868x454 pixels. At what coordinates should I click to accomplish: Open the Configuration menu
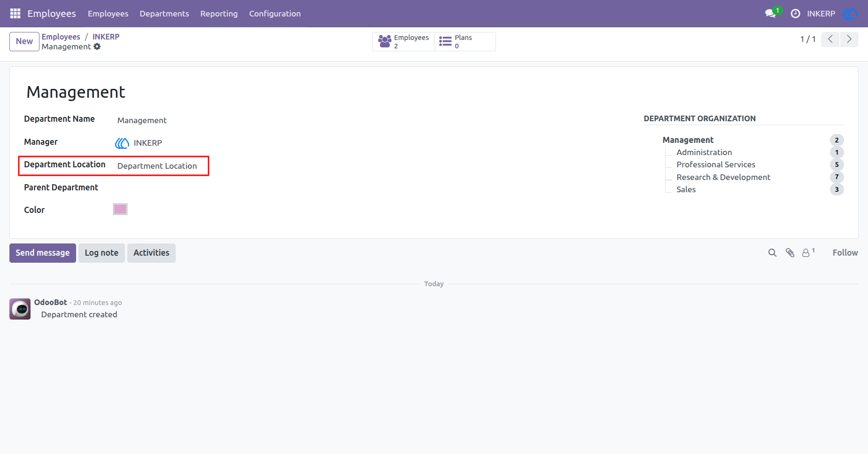pos(275,14)
